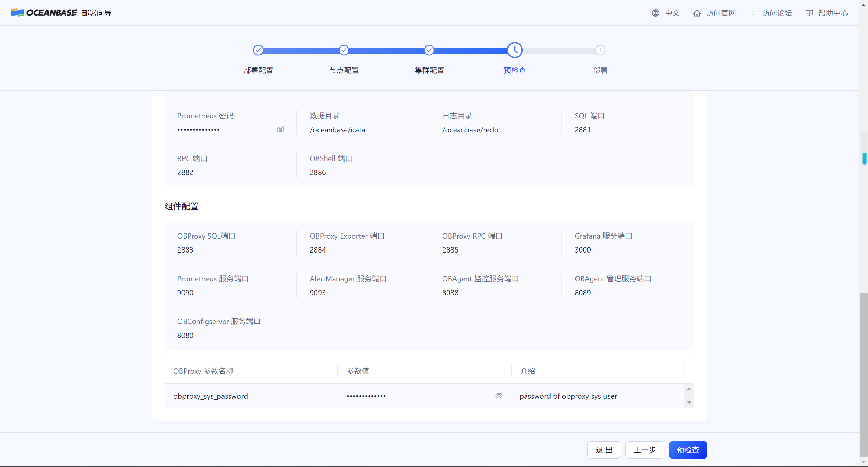Image resolution: width=868 pixels, height=467 pixels.
Task: Click the 集群配置 step checkmark circle
Action: point(429,50)
